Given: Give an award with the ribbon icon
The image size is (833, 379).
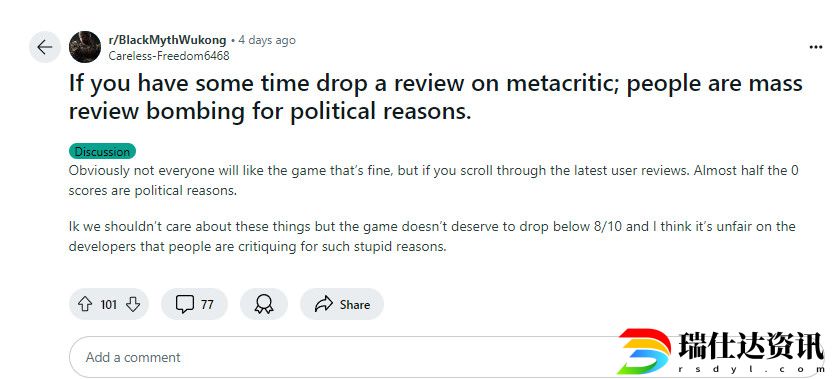Looking at the screenshot, I should pos(264,305).
